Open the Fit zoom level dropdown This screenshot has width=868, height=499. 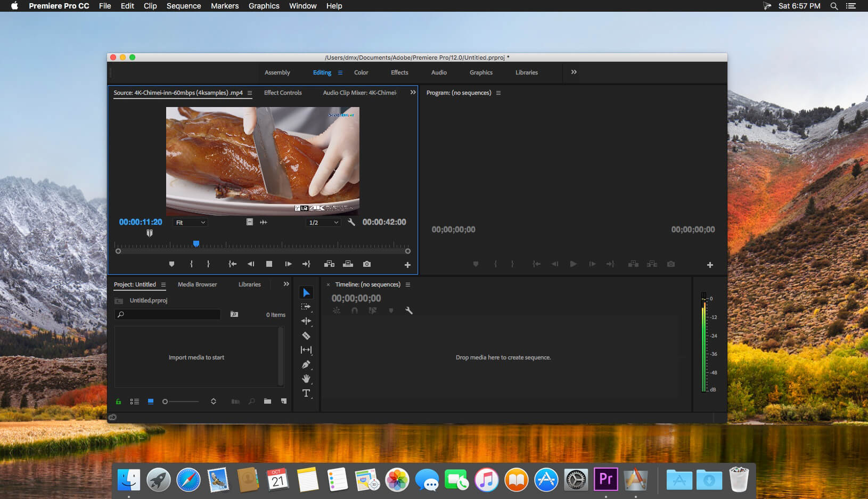click(x=190, y=223)
